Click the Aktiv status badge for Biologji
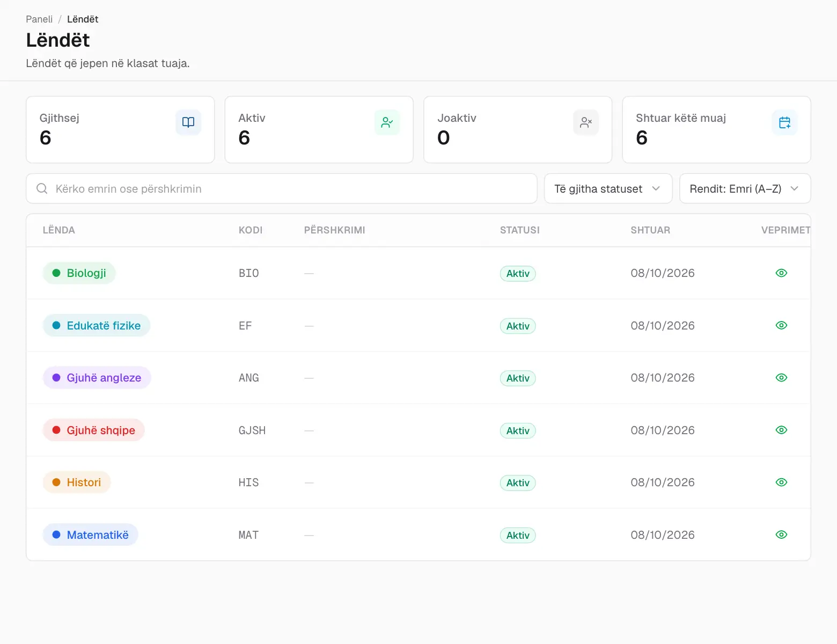The height and width of the screenshot is (644, 837). point(518,274)
